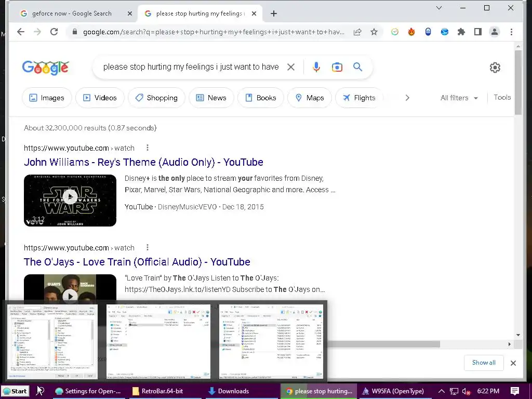Select the third File Explorer preview thumbnail
Viewport: 532px width, 399px height.
(x=271, y=341)
